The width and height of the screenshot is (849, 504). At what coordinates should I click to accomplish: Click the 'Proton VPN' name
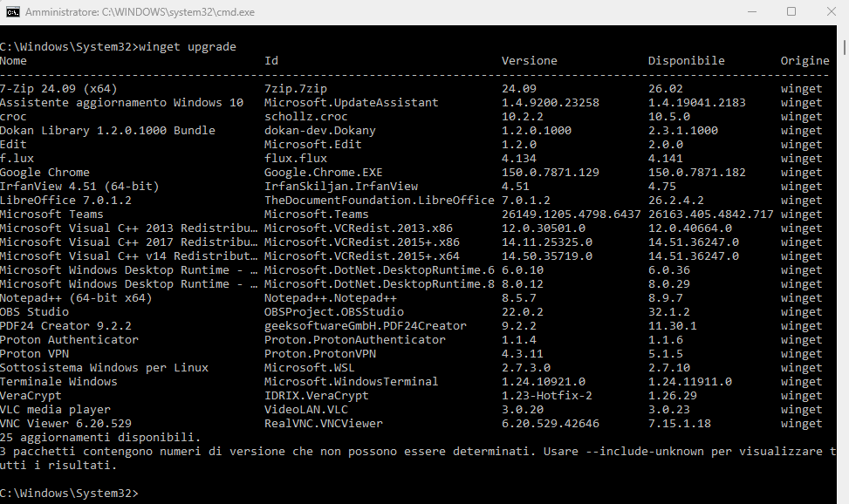(x=35, y=354)
